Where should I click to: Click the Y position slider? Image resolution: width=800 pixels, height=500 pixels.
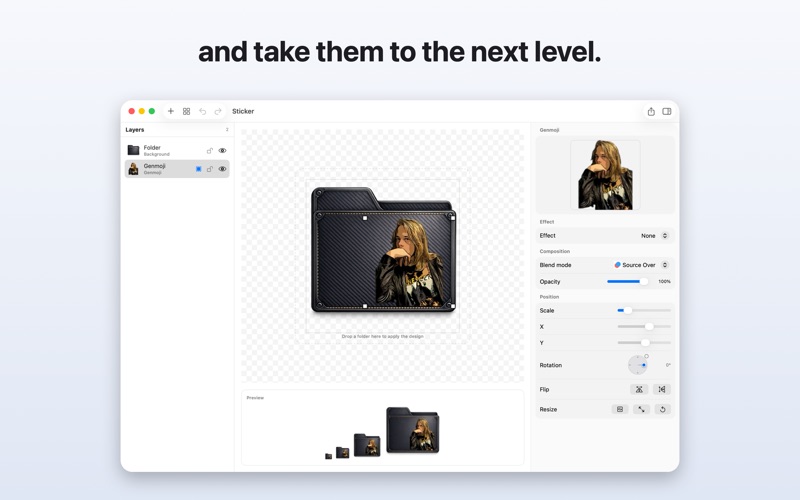pos(644,343)
